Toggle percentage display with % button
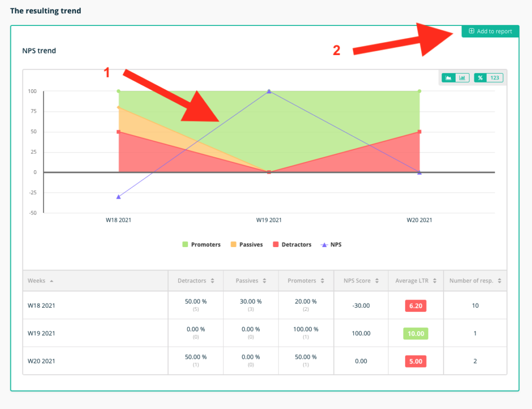 [480, 78]
